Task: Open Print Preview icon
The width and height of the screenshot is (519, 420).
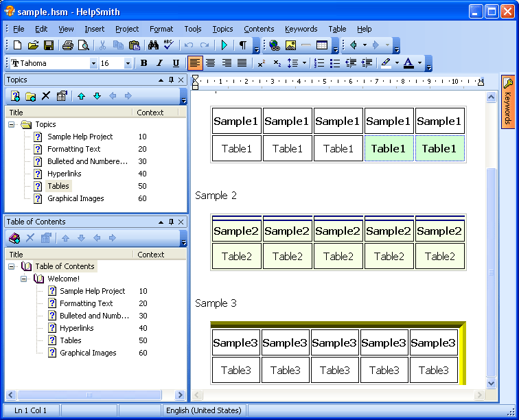Action: (84, 45)
